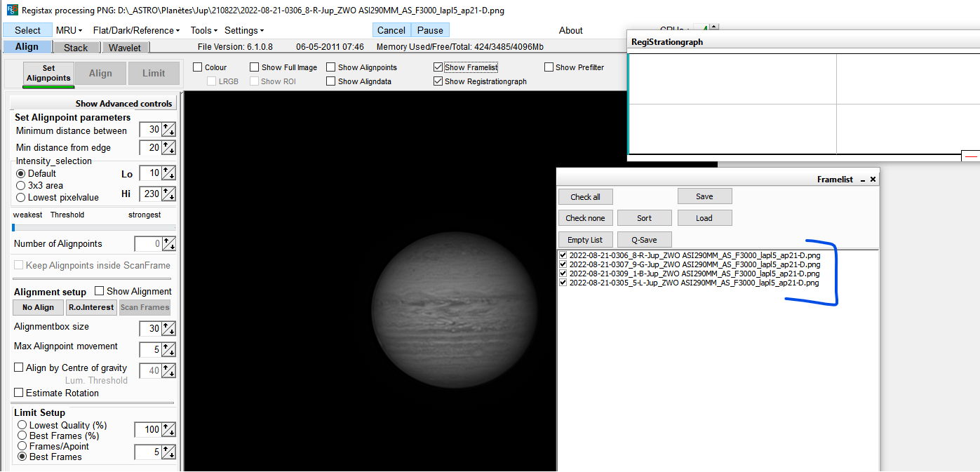Adjust Max Alignpoint movement stepper
Viewport: 980px width, 472px height.
click(168, 349)
